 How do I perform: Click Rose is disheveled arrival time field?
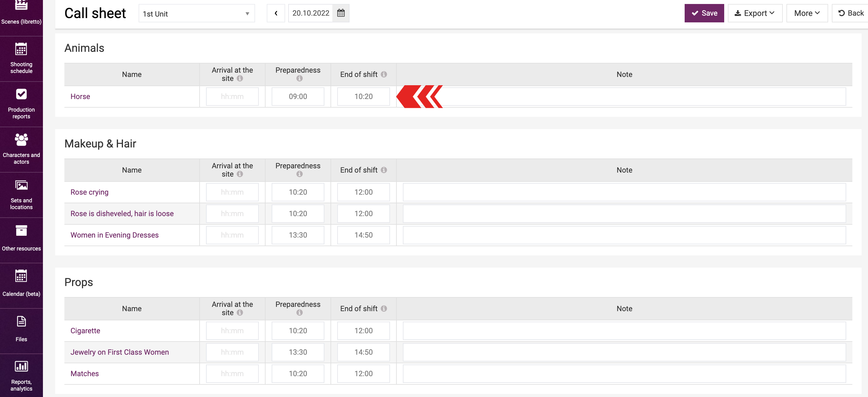click(x=232, y=214)
